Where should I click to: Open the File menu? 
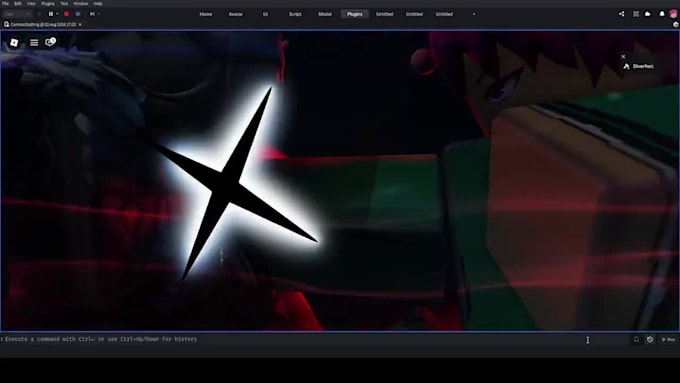pyautogui.click(x=5, y=3)
